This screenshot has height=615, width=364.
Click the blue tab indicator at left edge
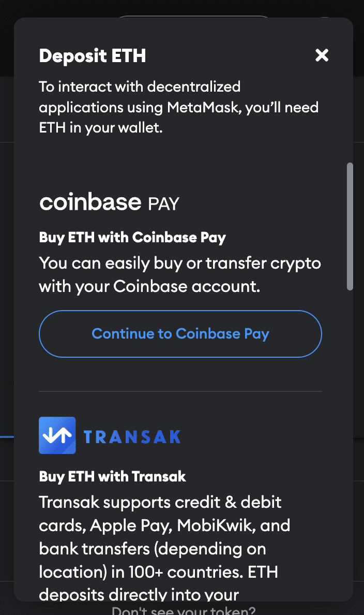coord(6,437)
